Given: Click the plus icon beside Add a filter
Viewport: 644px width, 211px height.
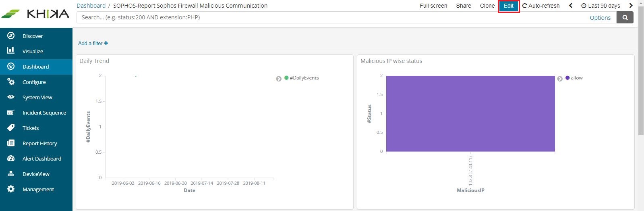Looking at the screenshot, I should pos(106,43).
